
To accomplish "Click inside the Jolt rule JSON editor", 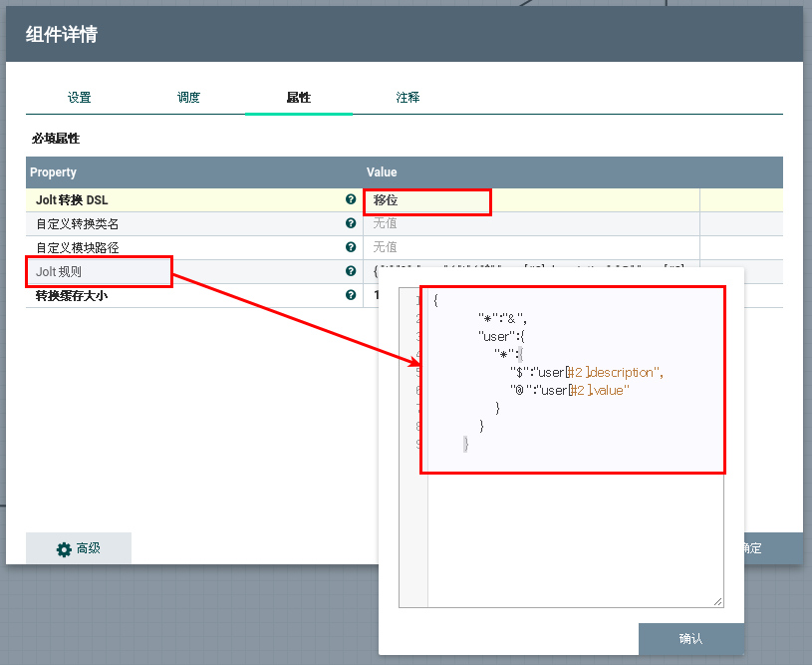I will 574,518.
